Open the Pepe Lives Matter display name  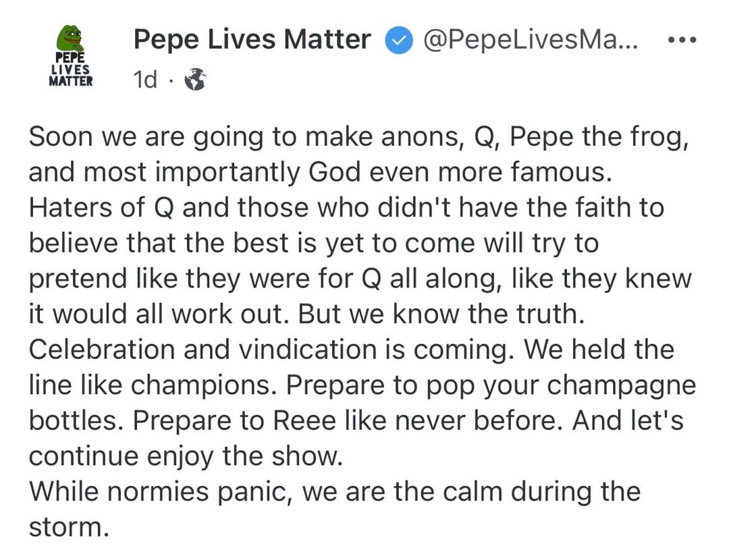click(x=252, y=40)
